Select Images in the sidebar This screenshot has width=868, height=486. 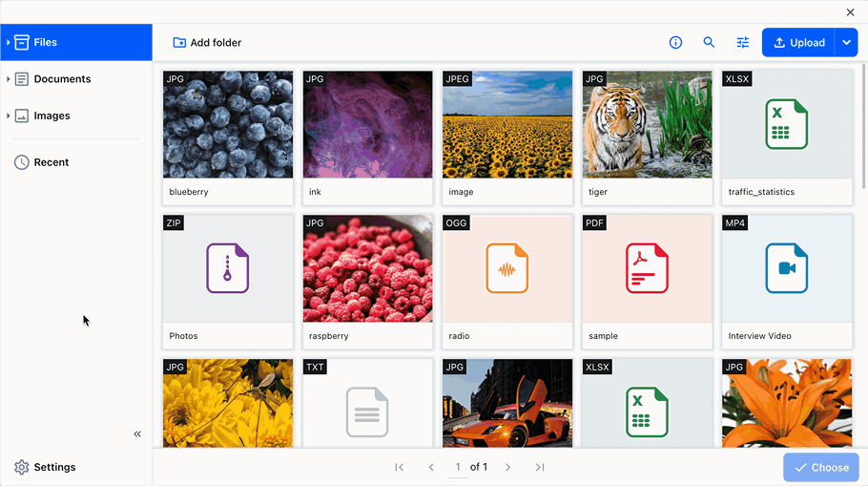[x=52, y=116]
